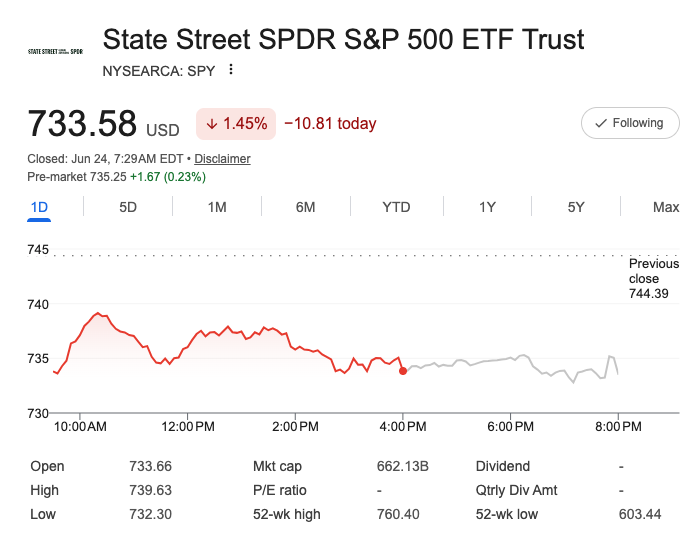Screen dimensions: 693x538
Task: Click the Previous close 744.39 label
Action: pyautogui.click(x=654, y=279)
